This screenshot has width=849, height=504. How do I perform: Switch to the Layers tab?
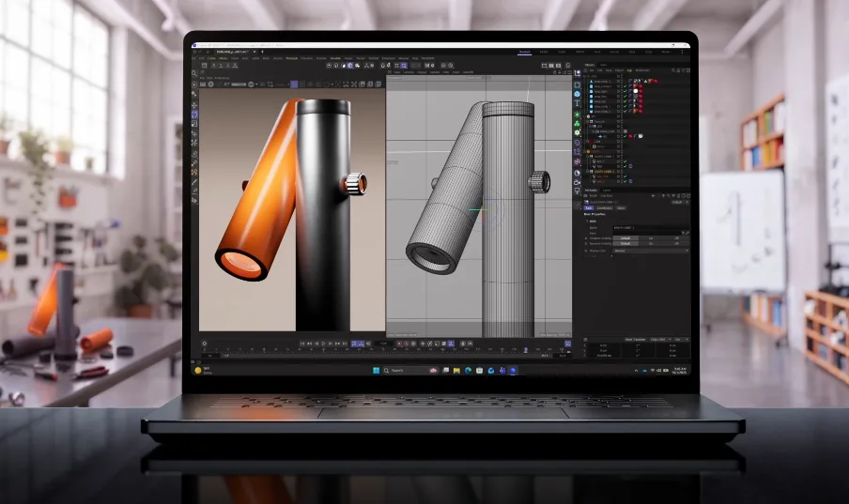pos(607,190)
